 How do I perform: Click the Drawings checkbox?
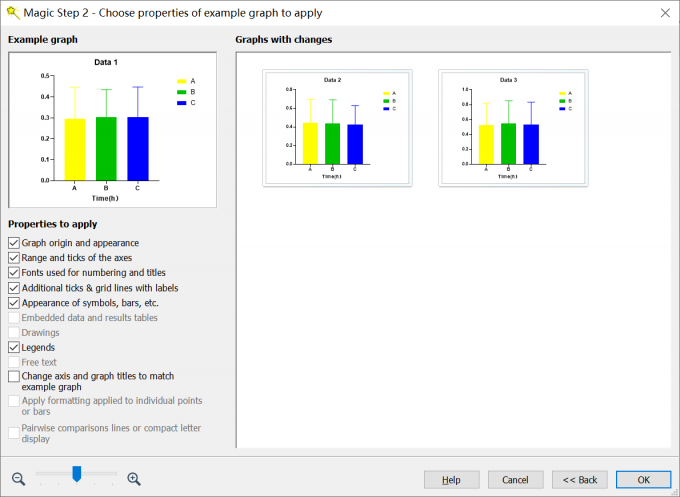[14, 333]
